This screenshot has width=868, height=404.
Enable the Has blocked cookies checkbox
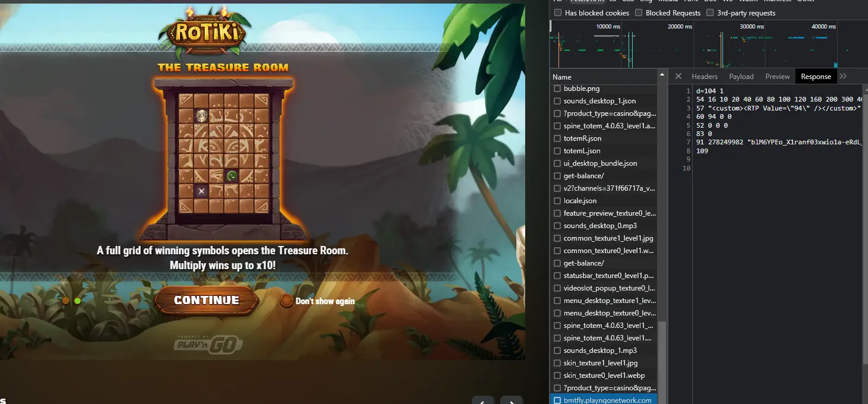tap(558, 13)
